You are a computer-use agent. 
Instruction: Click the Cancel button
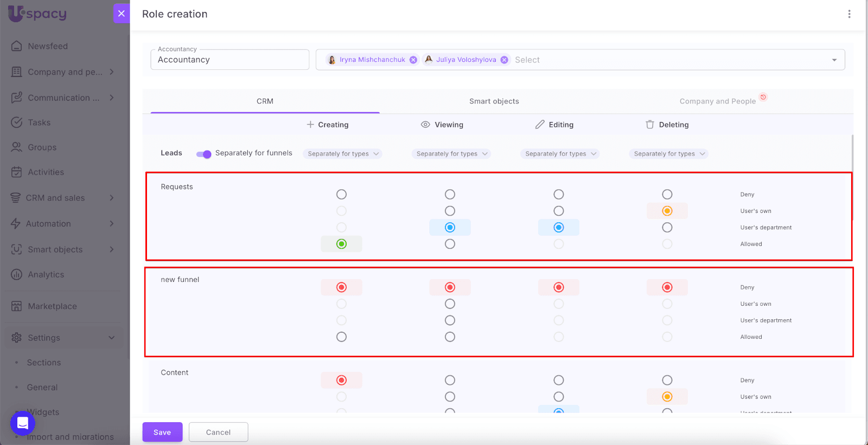218,432
